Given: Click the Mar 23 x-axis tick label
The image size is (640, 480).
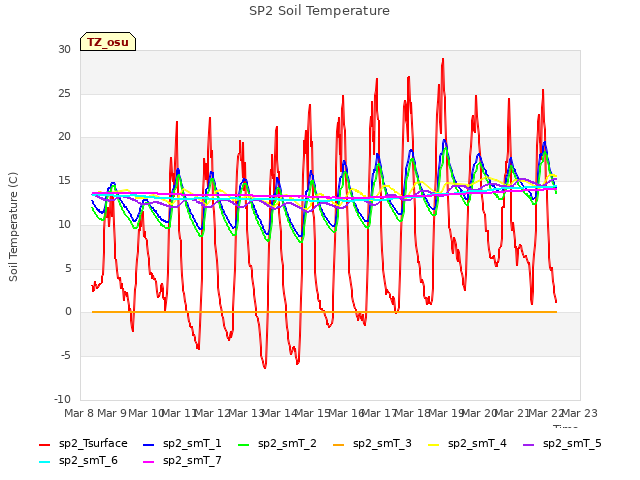Looking at the screenshot, I should coord(580,413).
